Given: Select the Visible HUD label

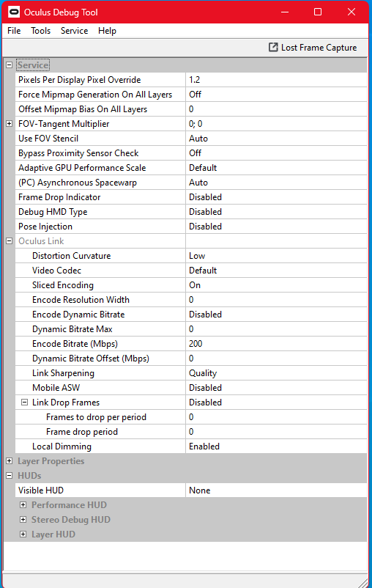Looking at the screenshot, I should 41,490.
